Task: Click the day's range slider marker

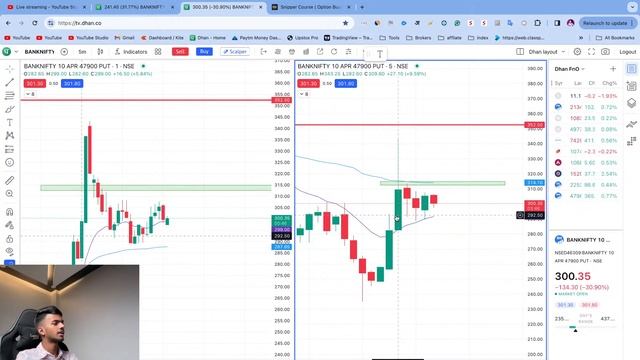Action: click(x=575, y=330)
